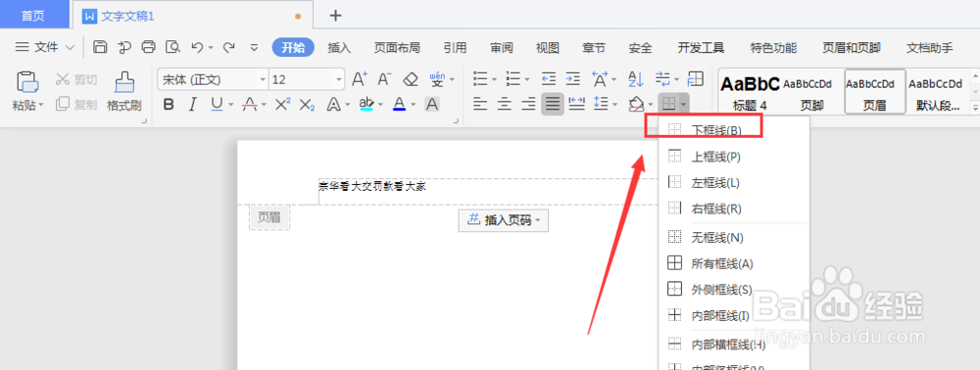Decrease font size with A- icon

point(384,79)
